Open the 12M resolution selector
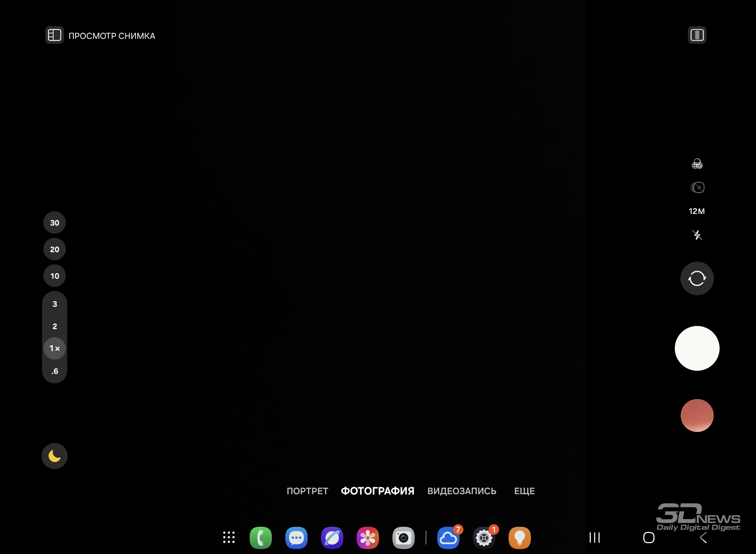 click(696, 211)
